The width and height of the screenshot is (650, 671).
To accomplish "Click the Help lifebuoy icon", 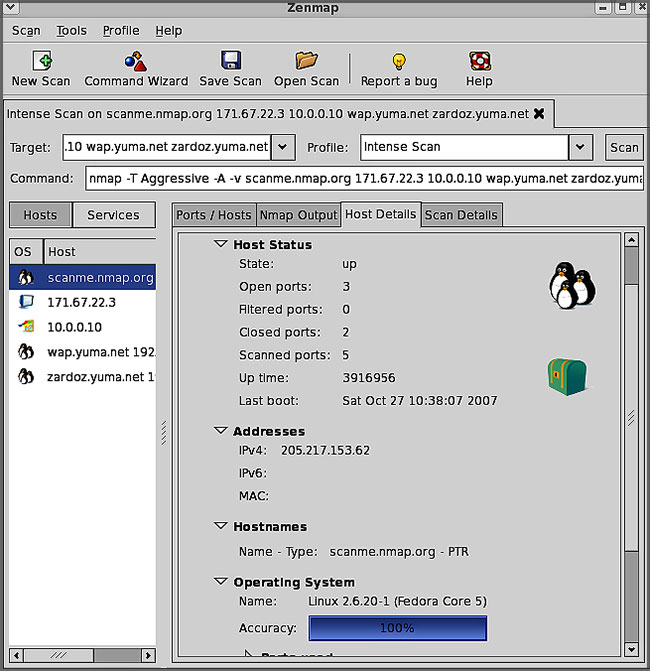I will 480,61.
